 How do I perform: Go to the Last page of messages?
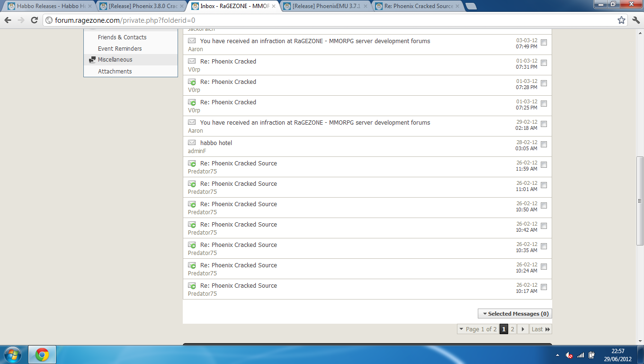pos(540,329)
